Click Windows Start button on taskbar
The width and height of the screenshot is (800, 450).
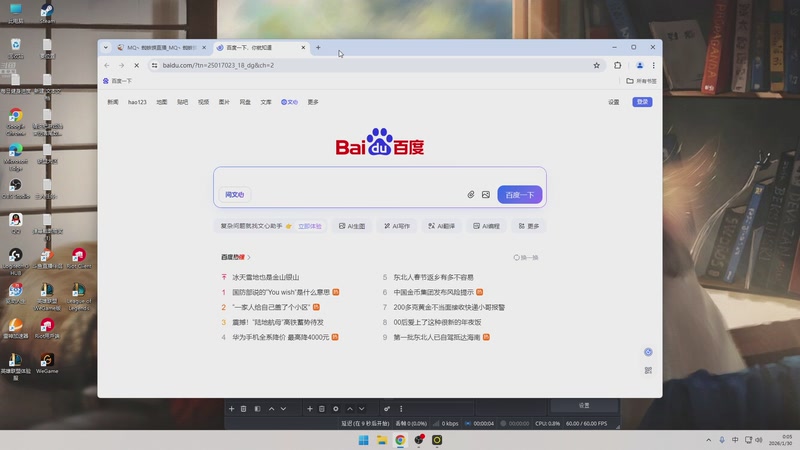coord(363,440)
